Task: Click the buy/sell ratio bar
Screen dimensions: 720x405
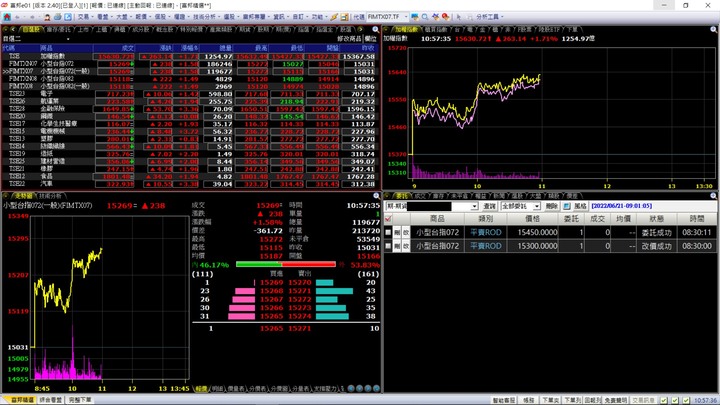Action: click(x=286, y=264)
